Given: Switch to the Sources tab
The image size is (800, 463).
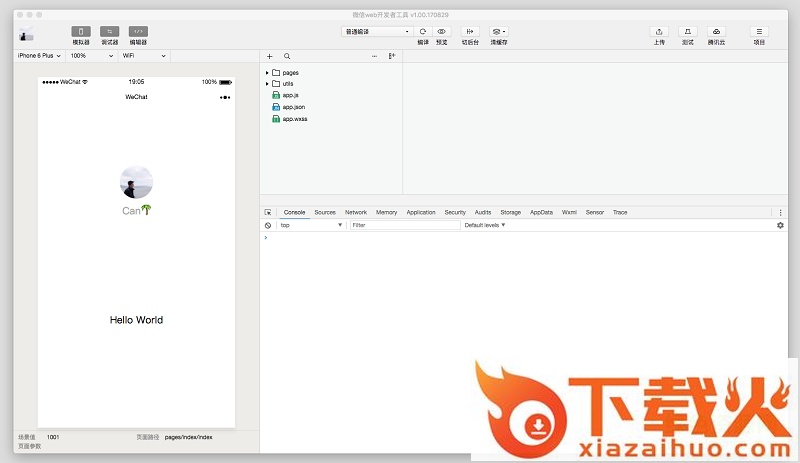Looking at the screenshot, I should point(325,212).
